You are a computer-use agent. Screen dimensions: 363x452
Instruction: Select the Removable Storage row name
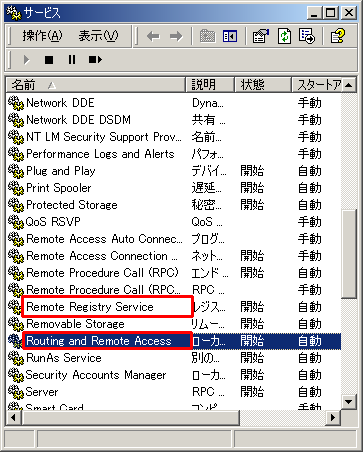[x=75, y=324]
